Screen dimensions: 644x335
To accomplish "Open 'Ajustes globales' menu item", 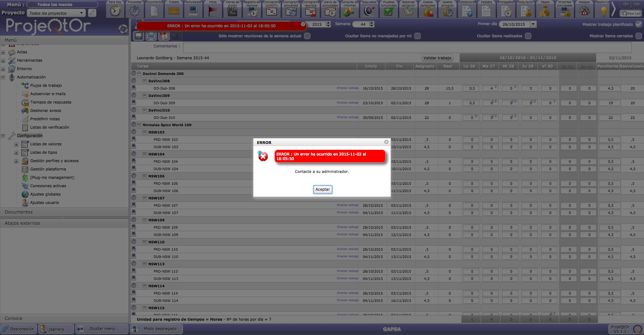I will coord(45,194).
